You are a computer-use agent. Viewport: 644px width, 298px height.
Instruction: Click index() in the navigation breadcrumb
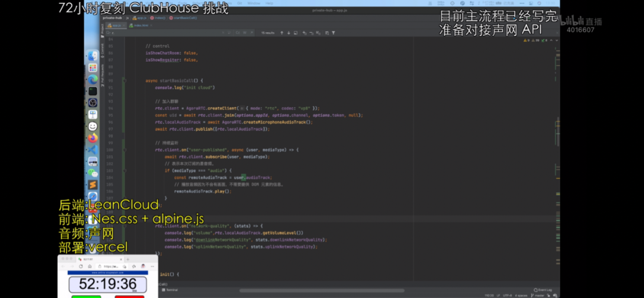(x=157, y=18)
